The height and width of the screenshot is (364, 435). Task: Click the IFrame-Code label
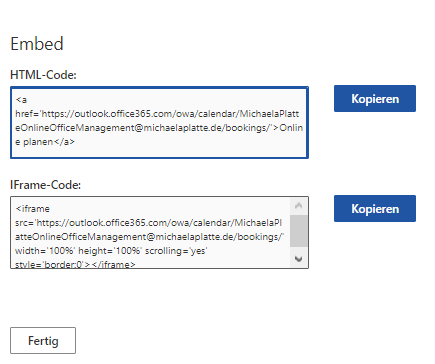tap(45, 185)
